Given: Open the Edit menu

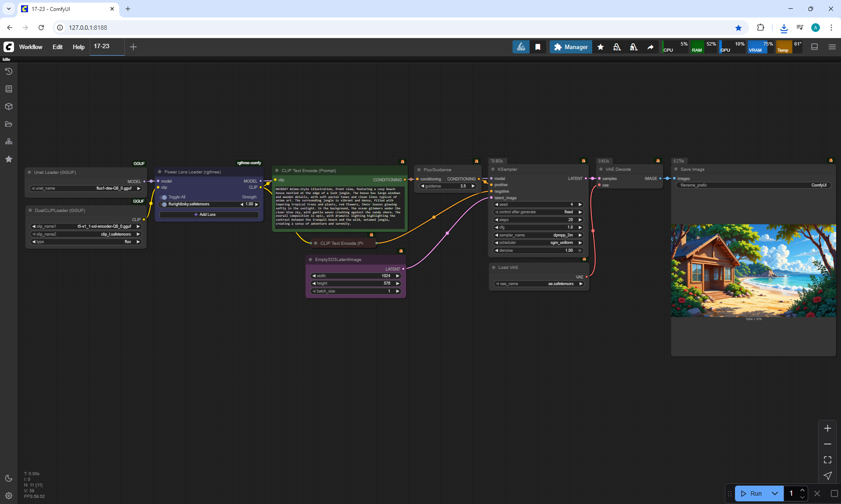Looking at the screenshot, I should 57,47.
